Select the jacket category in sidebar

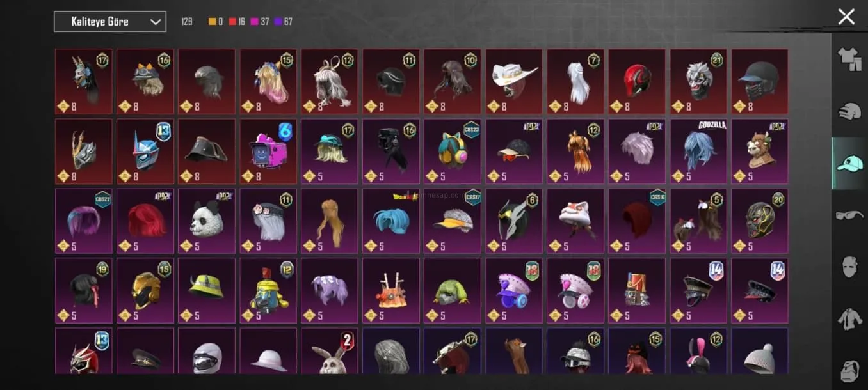[850, 318]
